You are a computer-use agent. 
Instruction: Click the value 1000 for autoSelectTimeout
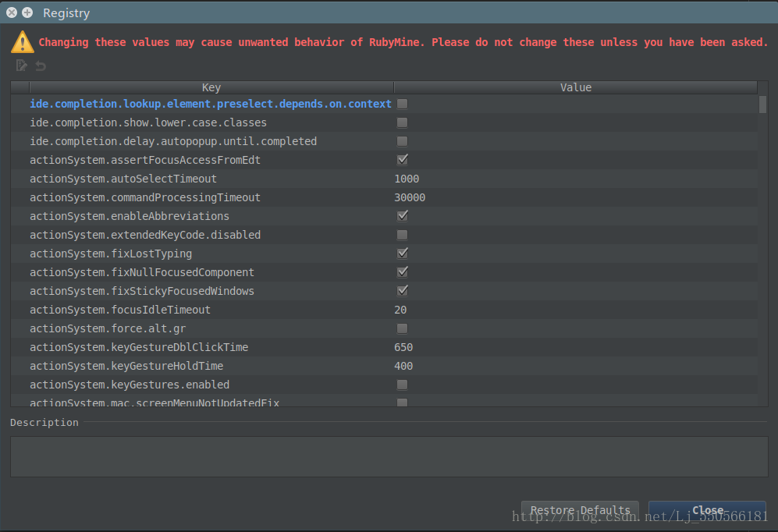click(x=407, y=179)
